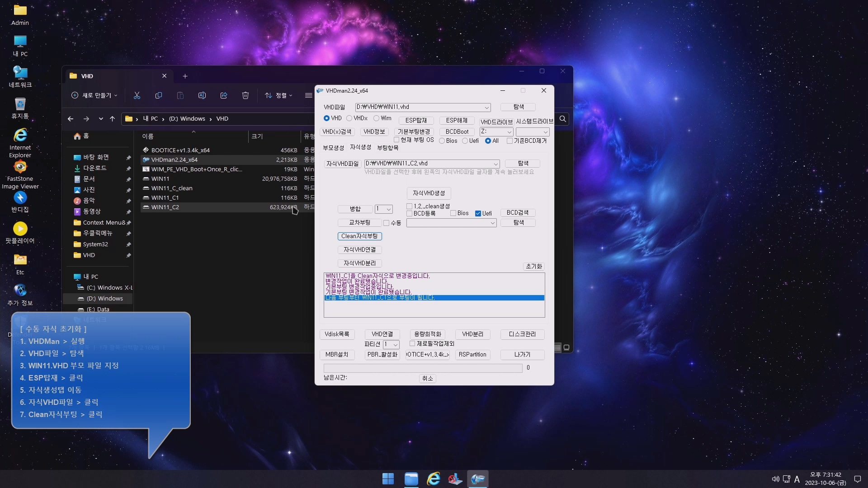The width and height of the screenshot is (868, 488).
Task: Click the Clean자식부팅 button
Action: tap(359, 236)
